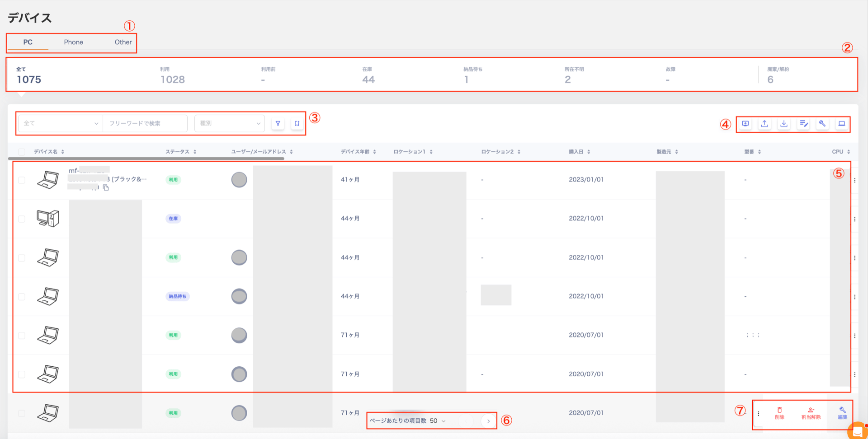Image resolution: width=868 pixels, height=439 pixels.
Task: Sort by ロケーション2 column
Action: [x=519, y=152]
